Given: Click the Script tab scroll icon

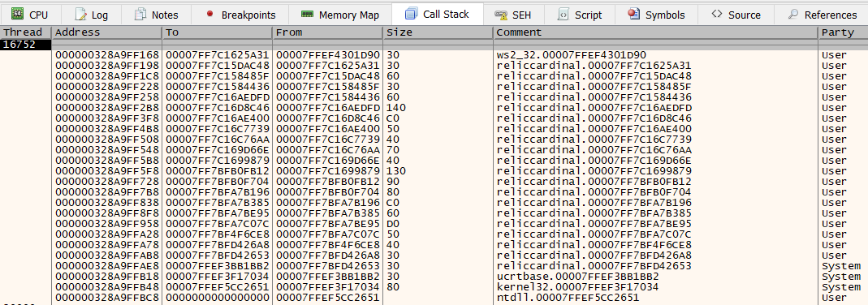Looking at the screenshot, I should [x=563, y=14].
